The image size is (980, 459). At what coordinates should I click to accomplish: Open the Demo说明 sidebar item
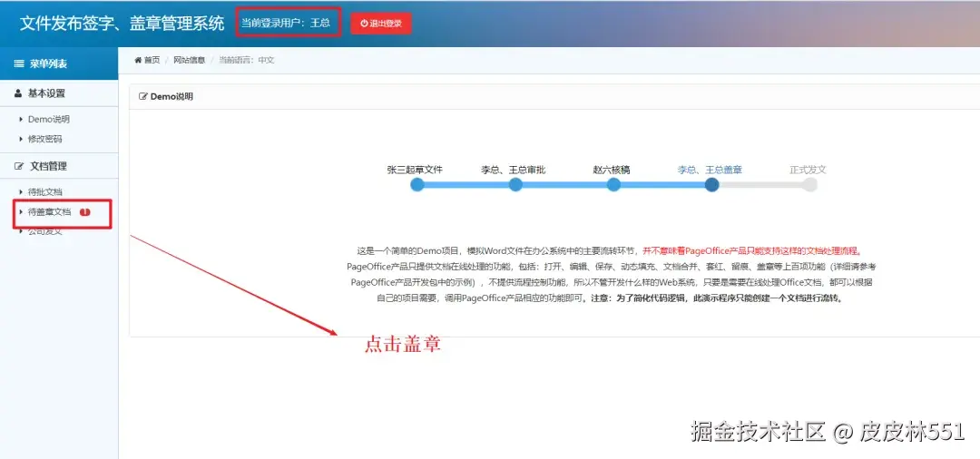pos(49,119)
